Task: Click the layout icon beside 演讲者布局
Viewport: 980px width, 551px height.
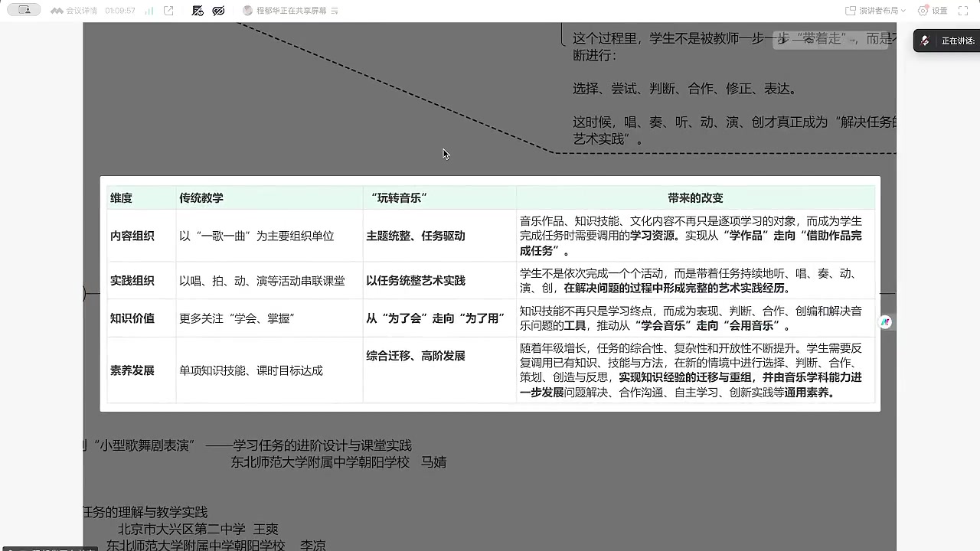Action: coord(850,11)
